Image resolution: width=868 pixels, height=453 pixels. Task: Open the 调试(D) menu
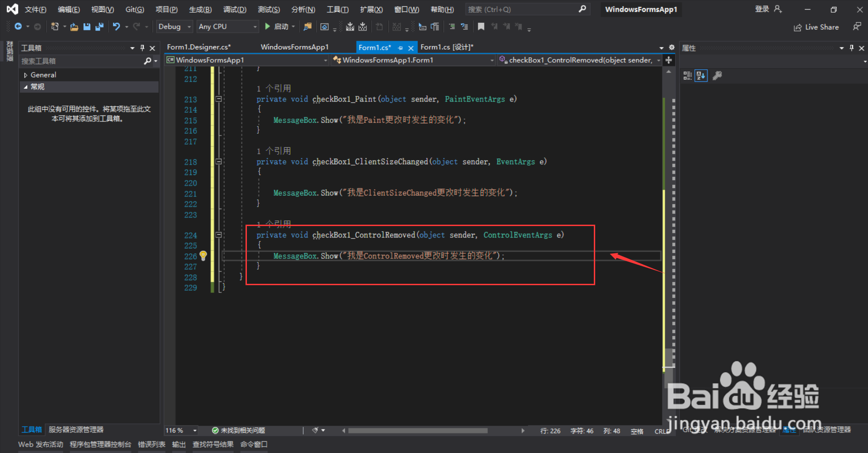tap(235, 10)
